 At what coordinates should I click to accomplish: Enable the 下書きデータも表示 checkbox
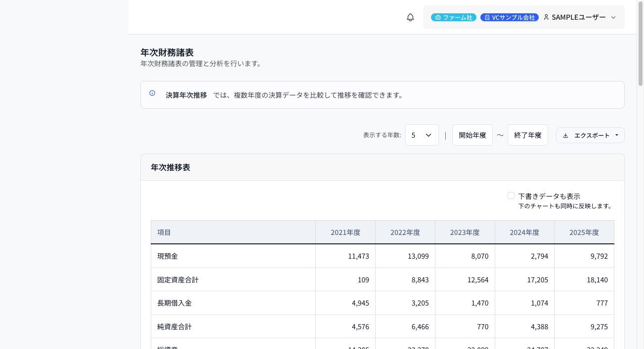511,195
